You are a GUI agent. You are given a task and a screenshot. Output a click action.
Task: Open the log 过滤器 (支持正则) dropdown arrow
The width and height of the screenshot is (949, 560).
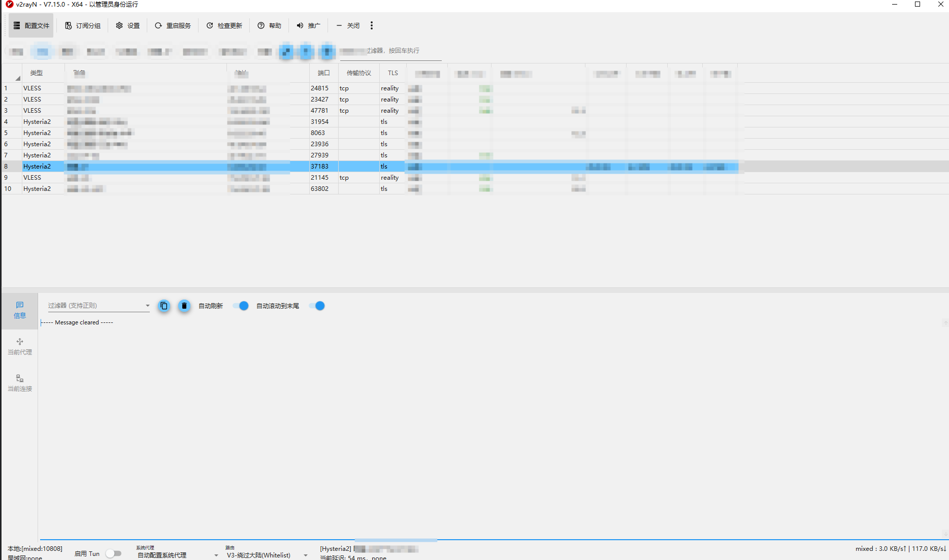(147, 306)
